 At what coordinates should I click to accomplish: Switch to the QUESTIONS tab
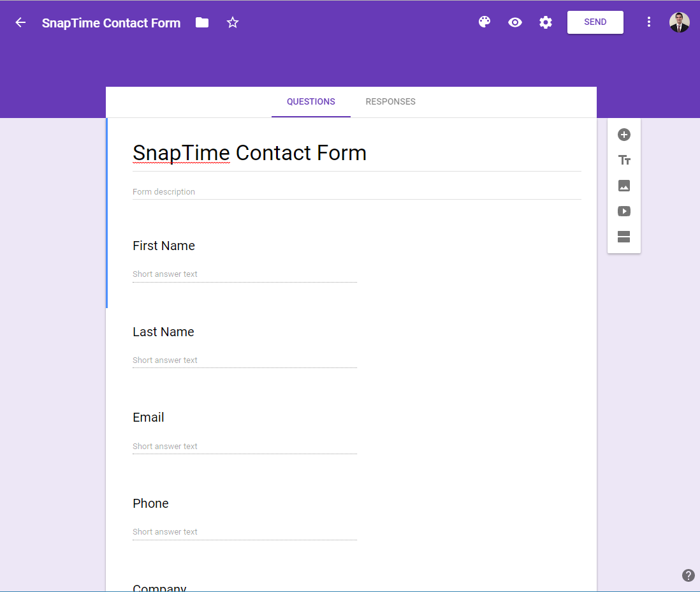tap(310, 101)
